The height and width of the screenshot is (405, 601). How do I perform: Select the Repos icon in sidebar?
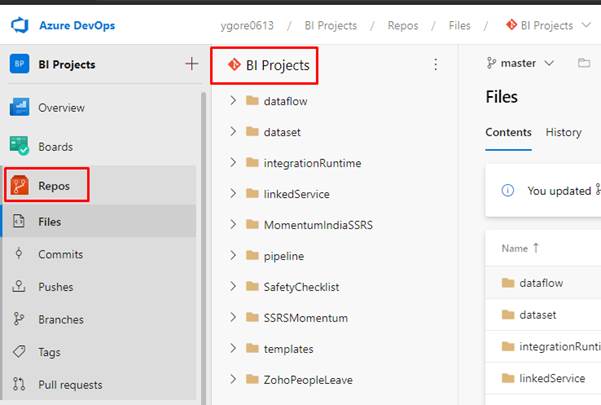[19, 185]
